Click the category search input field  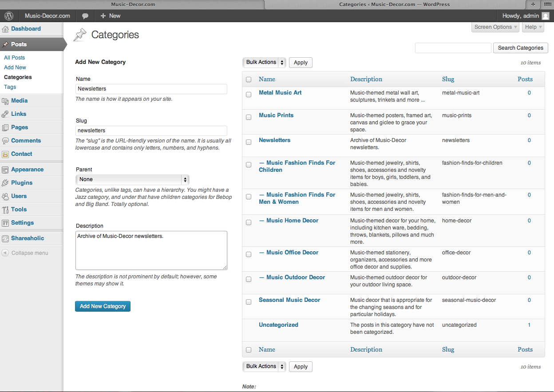point(453,48)
